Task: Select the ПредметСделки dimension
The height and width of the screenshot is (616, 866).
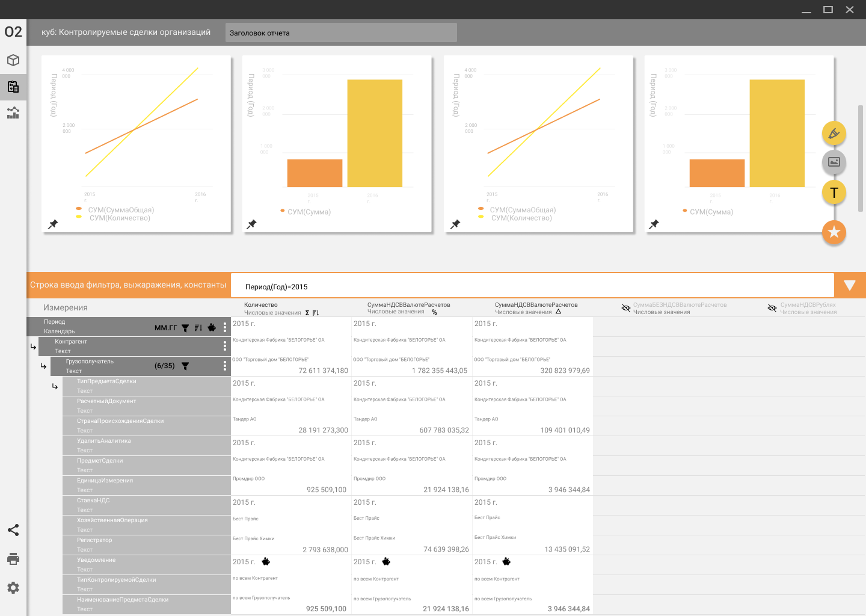Action: click(147, 466)
